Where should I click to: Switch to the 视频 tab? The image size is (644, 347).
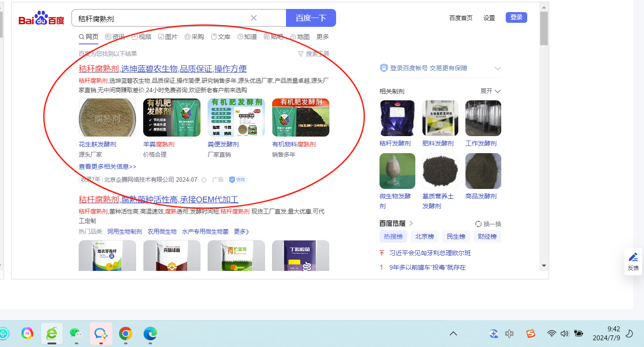(141, 37)
